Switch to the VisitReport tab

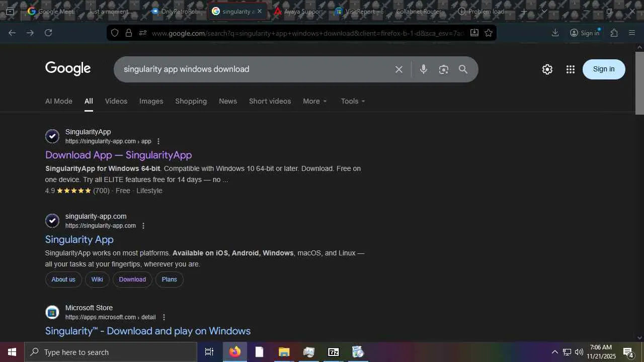click(360, 11)
